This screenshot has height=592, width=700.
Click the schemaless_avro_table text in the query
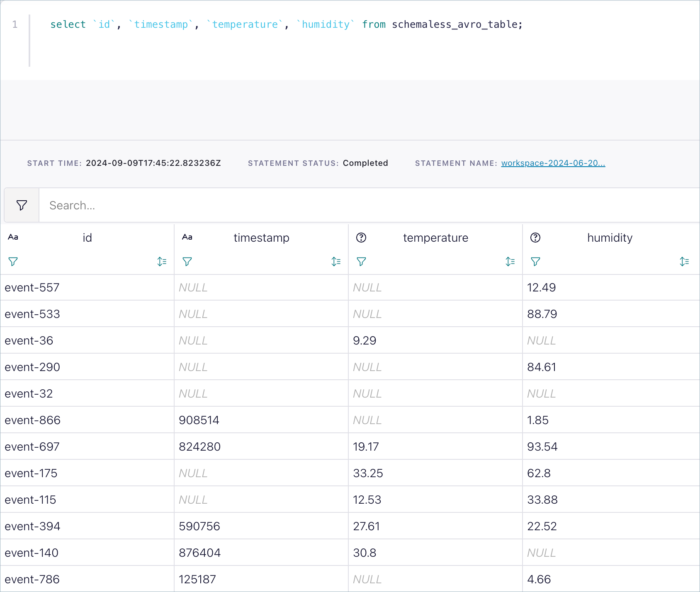(x=455, y=24)
